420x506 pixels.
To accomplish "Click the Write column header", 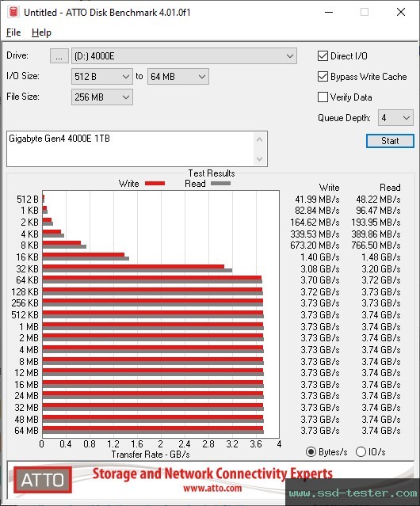I will pos(330,188).
